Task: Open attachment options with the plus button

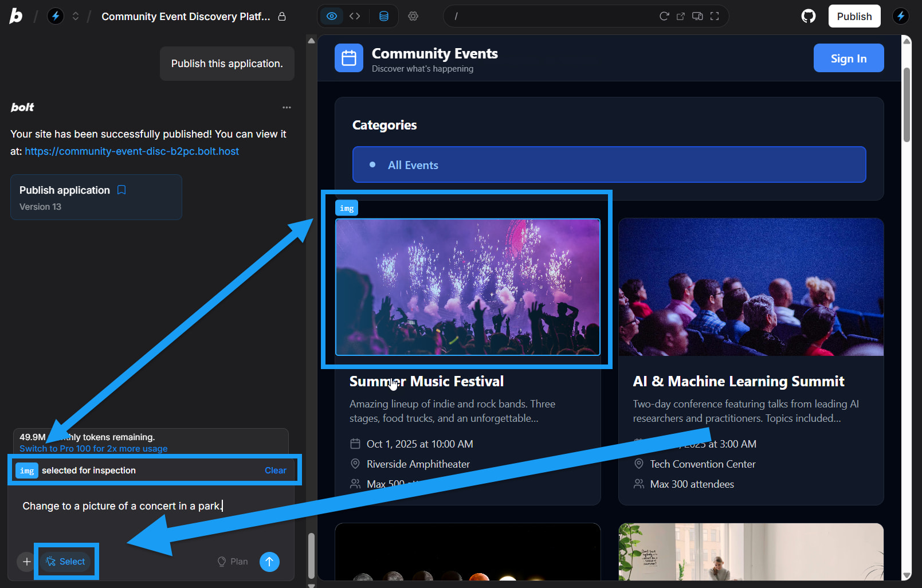Action: (x=26, y=562)
